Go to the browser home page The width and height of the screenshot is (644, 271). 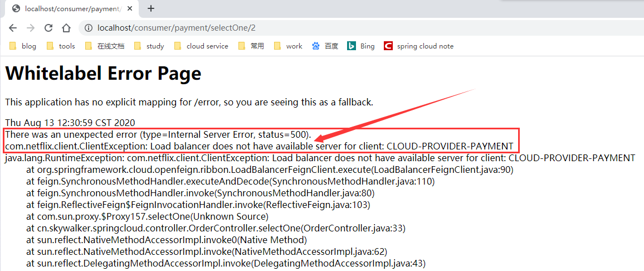(66, 28)
